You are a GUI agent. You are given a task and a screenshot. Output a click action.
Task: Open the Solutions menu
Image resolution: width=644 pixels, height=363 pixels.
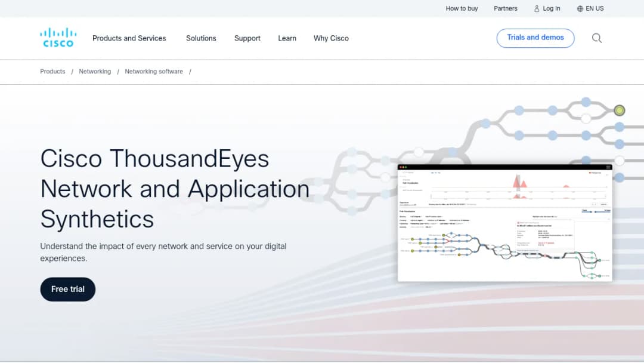pos(201,38)
